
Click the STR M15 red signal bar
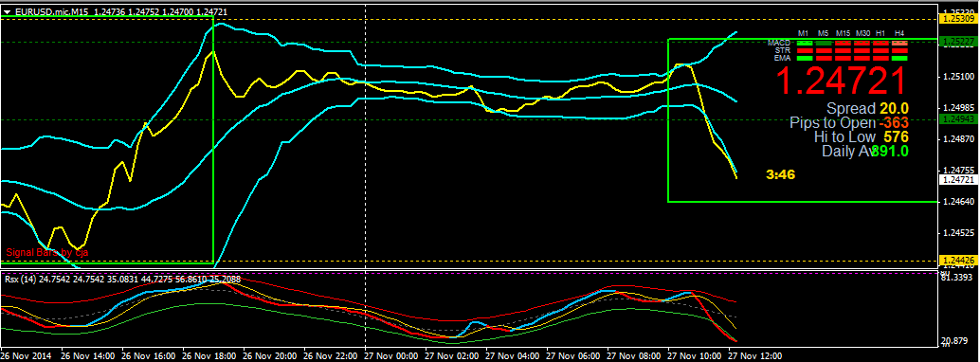844,50
